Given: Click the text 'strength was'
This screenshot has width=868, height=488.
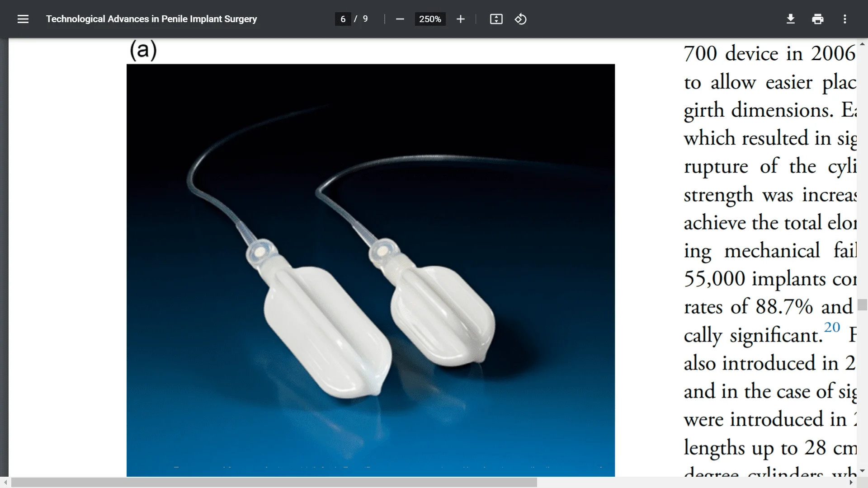Looking at the screenshot, I should [x=738, y=195].
